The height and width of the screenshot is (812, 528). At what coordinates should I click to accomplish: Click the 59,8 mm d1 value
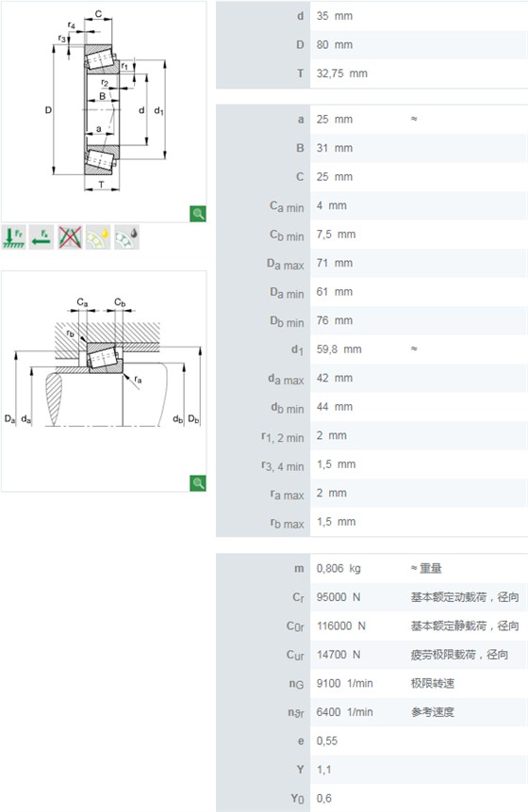tap(339, 349)
